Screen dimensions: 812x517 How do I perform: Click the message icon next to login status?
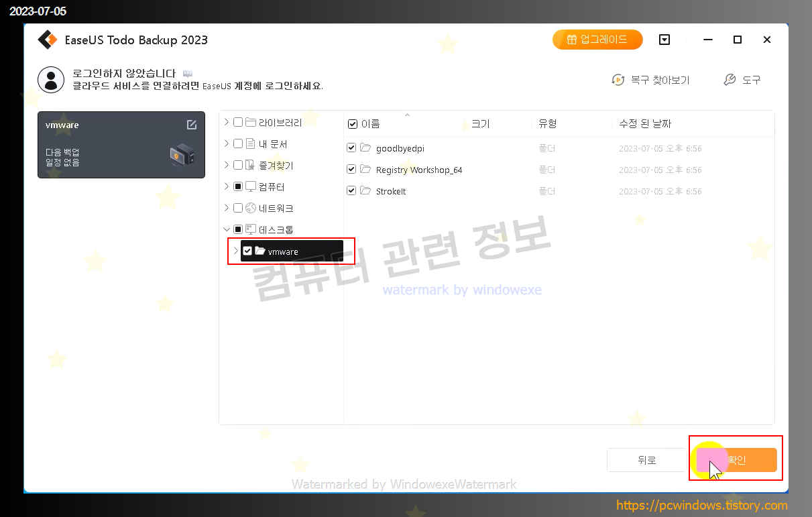(188, 73)
